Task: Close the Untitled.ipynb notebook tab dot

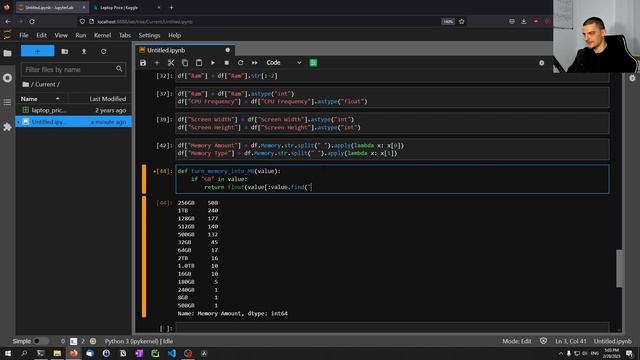Action: click(227, 50)
